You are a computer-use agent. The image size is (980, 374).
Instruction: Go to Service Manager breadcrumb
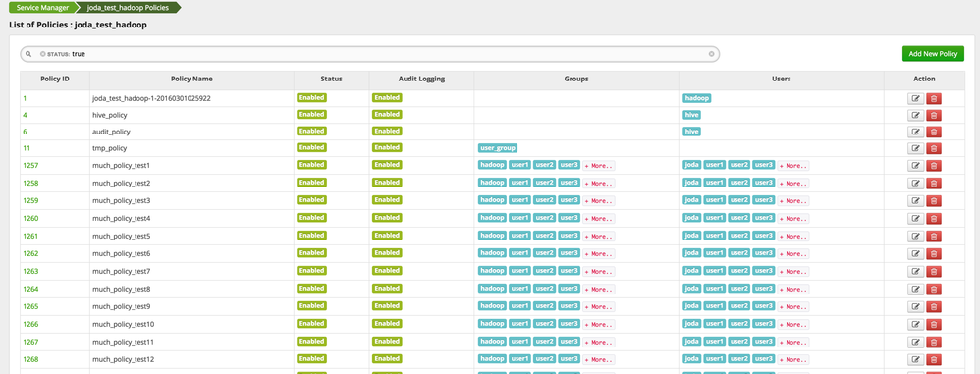pyautogui.click(x=42, y=8)
